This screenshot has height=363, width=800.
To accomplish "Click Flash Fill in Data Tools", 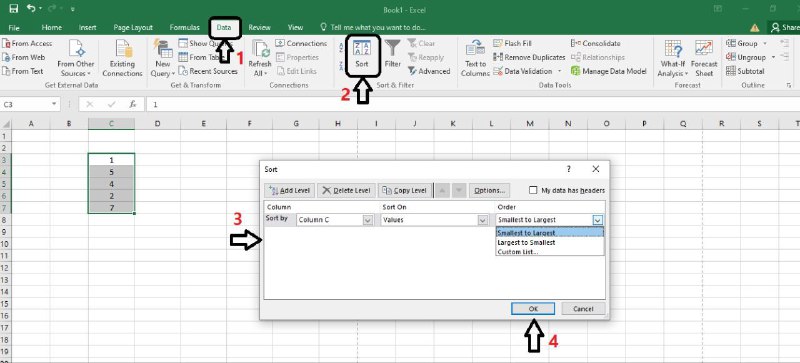I will click(x=512, y=43).
